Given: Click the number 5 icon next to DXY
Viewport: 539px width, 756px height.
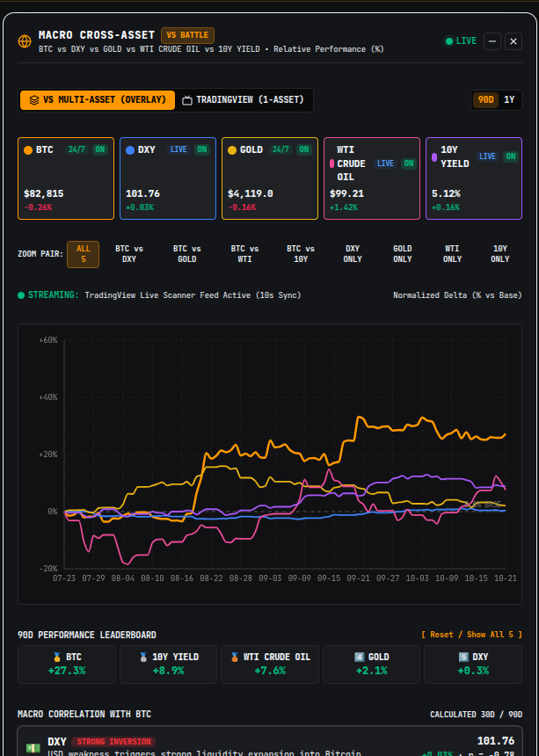Looking at the screenshot, I should [x=463, y=658].
